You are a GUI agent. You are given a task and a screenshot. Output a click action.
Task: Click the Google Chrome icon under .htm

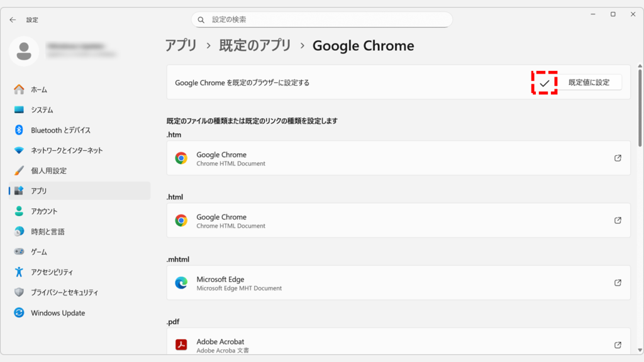182,158
